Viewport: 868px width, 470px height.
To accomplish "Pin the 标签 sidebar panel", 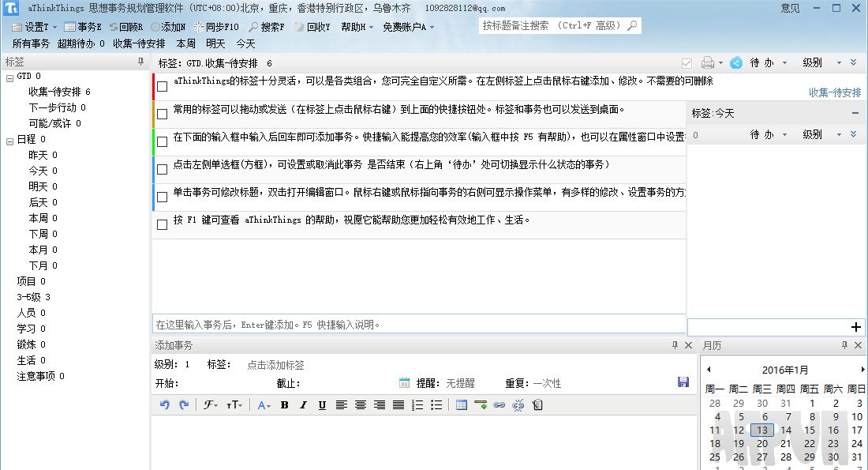I will (x=140, y=62).
